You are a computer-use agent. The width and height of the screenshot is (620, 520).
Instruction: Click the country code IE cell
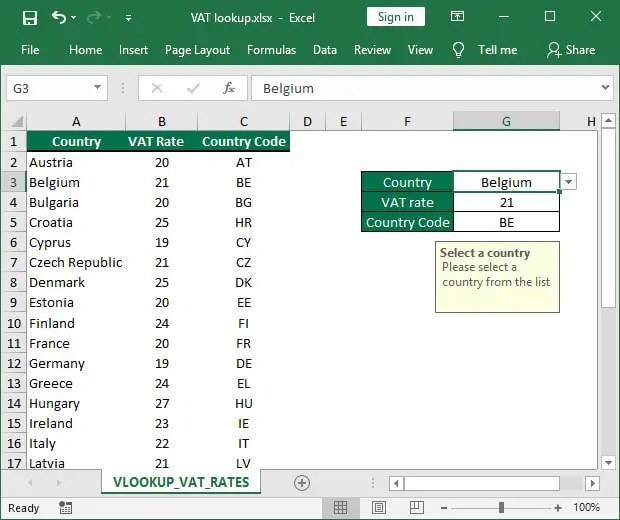click(x=244, y=424)
